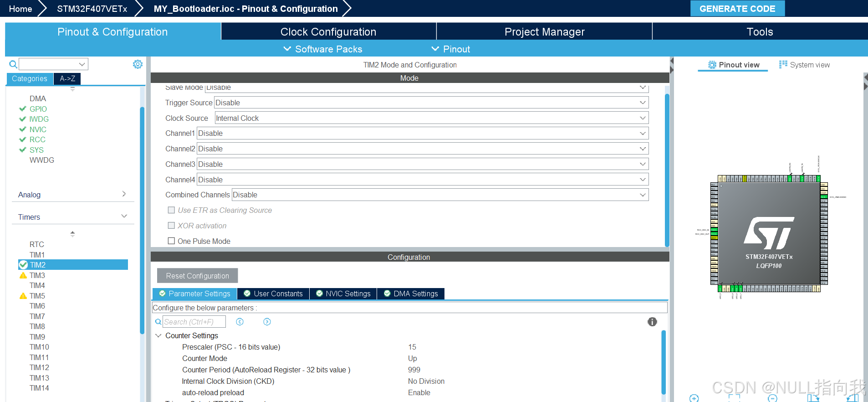
Task: Open the categories settings gear icon
Action: click(x=138, y=64)
